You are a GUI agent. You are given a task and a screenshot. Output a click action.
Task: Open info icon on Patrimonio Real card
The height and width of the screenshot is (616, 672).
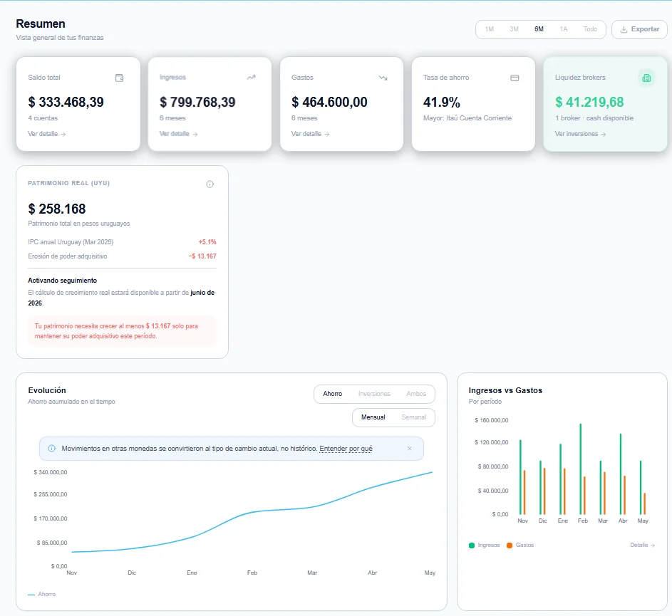coord(210,184)
